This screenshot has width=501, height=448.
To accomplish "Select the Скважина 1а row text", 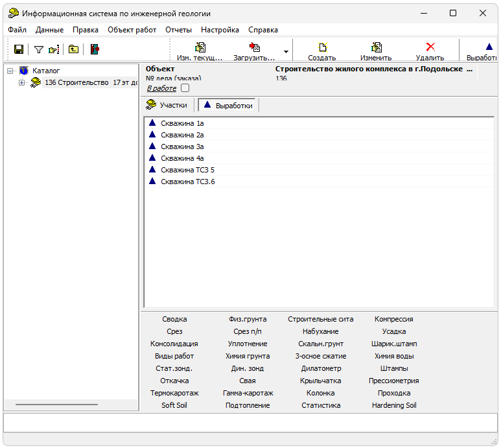I will pos(182,123).
